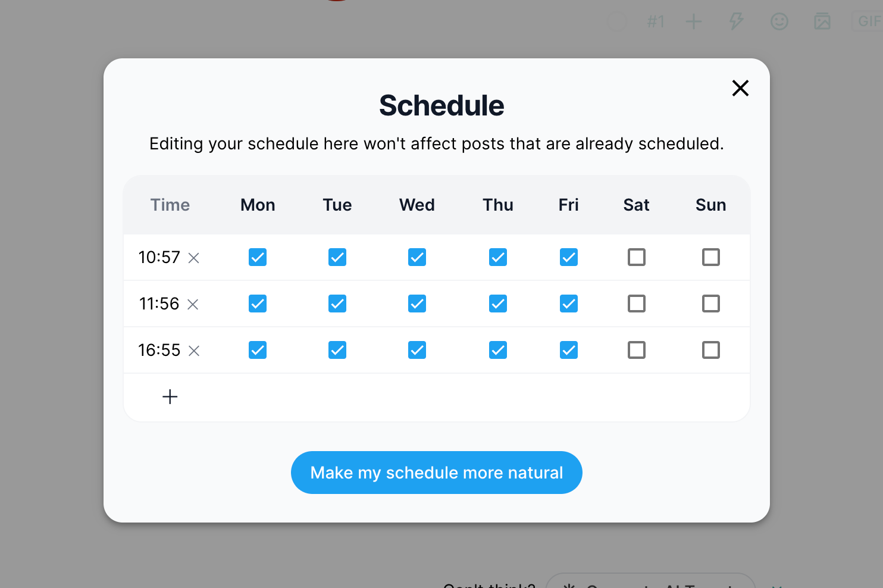
Task: Close the Schedule dialog
Action: click(x=740, y=88)
